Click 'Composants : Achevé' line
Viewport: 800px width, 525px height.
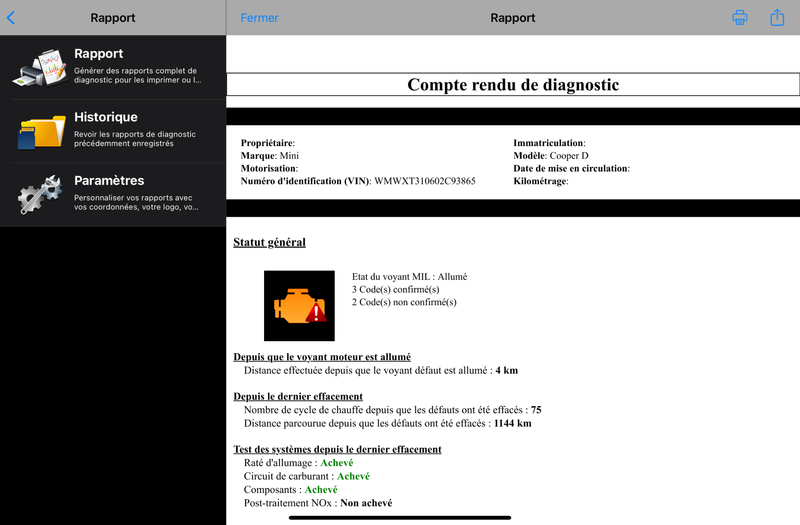coord(290,489)
